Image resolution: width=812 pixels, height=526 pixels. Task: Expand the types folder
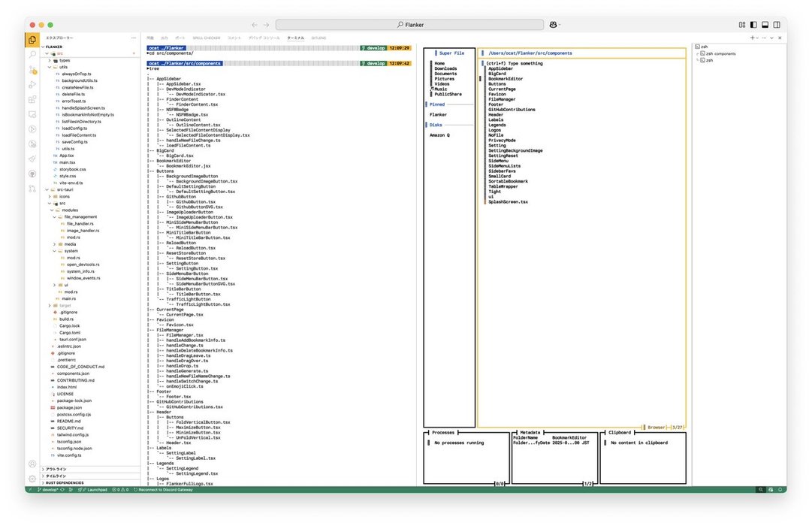[x=65, y=60]
